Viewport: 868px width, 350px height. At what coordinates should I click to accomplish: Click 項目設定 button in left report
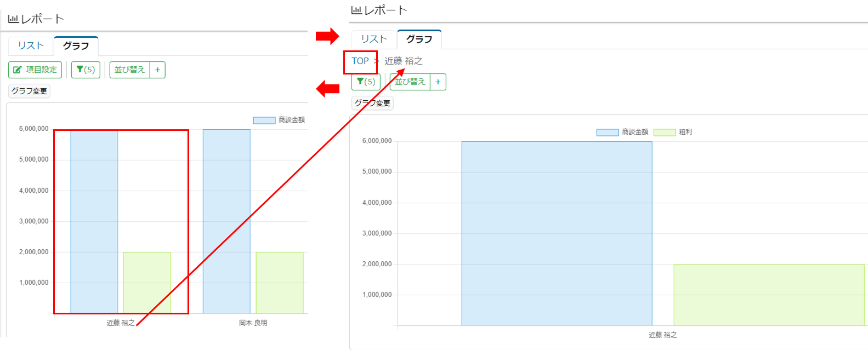pos(35,70)
